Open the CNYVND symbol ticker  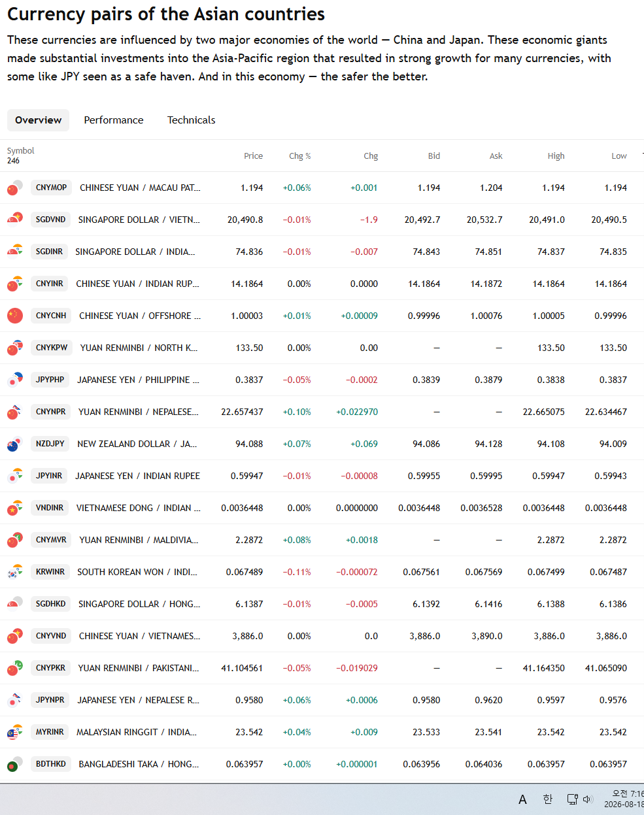coord(51,636)
